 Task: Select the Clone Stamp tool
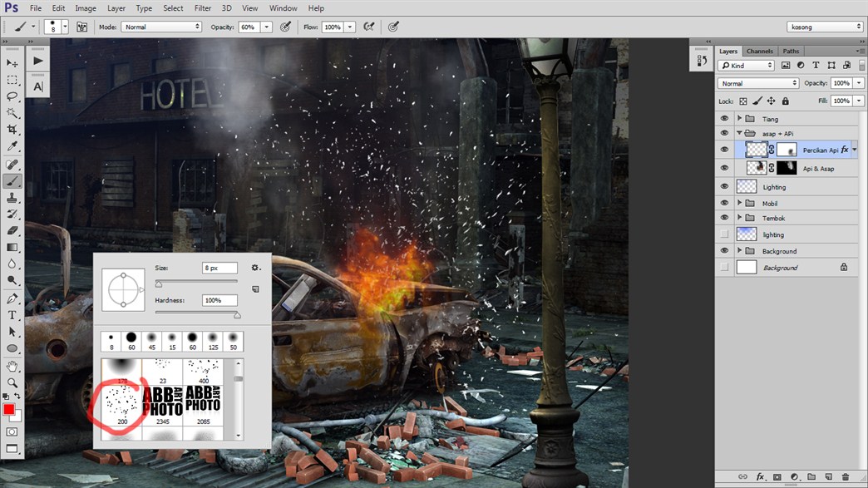tap(12, 198)
